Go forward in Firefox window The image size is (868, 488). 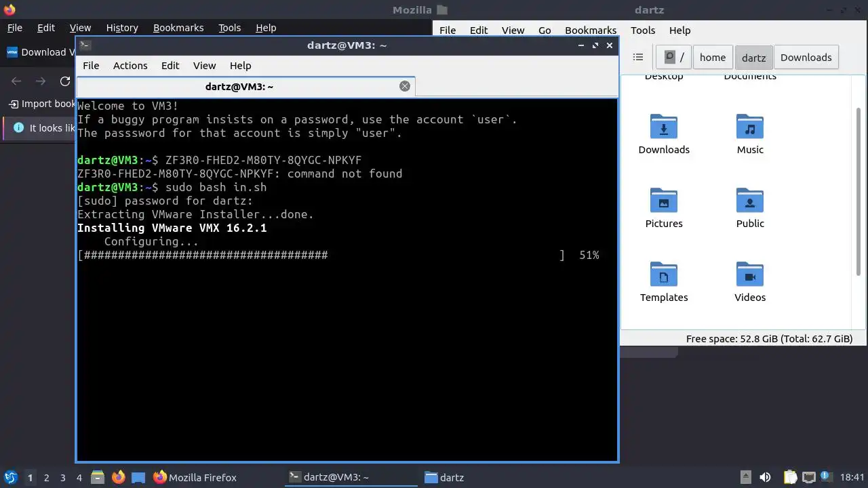41,81
